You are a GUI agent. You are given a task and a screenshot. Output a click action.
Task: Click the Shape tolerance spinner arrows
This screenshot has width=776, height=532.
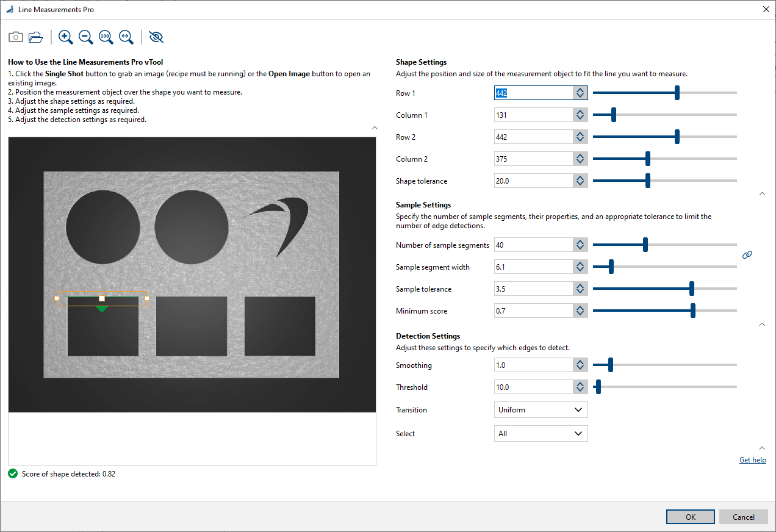point(580,181)
